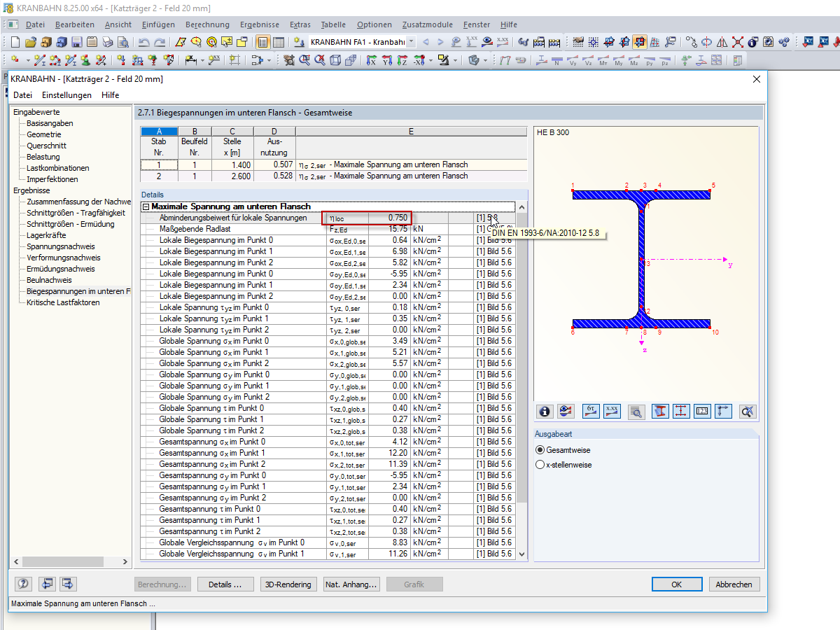This screenshot has width=840, height=630.
Task: Open the dialog's Datei menu
Action: tap(22, 95)
